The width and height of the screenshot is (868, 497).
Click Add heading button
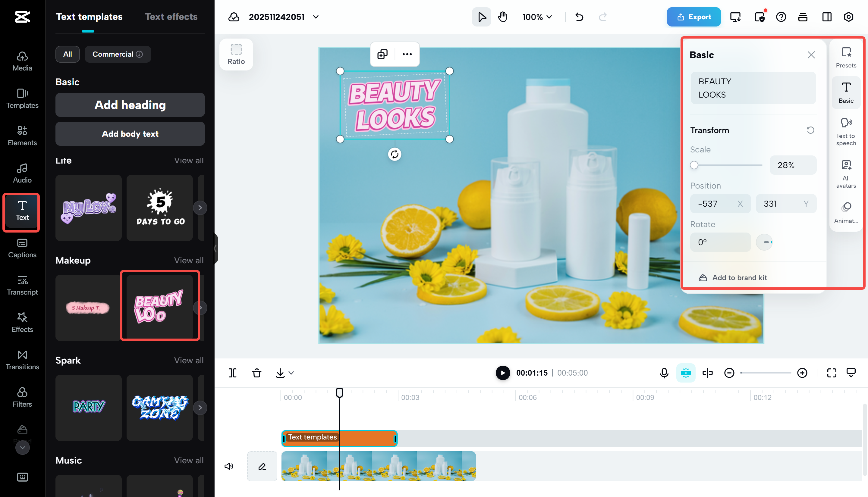click(x=130, y=105)
